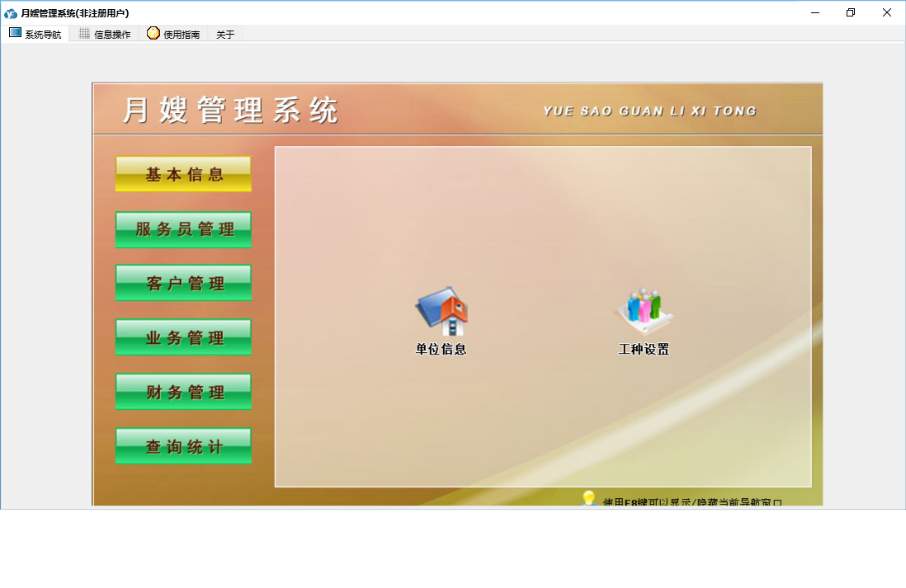Viewport: 906px width, 588px height.
Task: Select the 基本信息 button
Action: click(184, 174)
